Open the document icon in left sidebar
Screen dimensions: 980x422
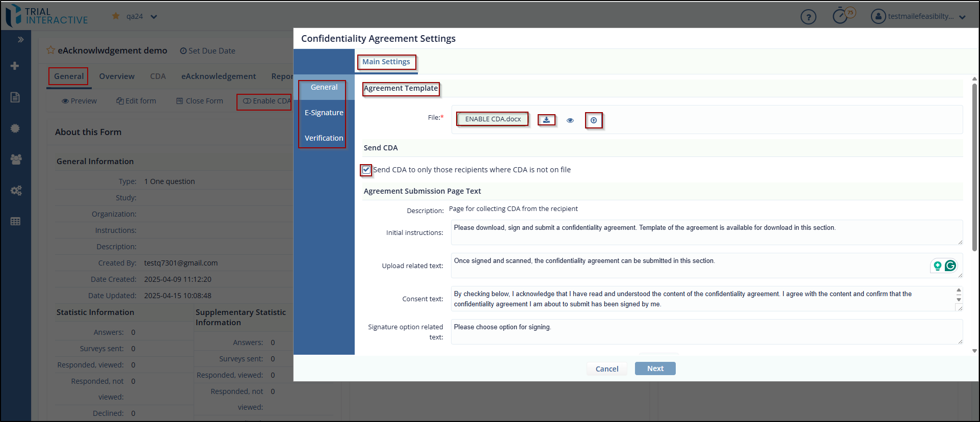[15, 97]
